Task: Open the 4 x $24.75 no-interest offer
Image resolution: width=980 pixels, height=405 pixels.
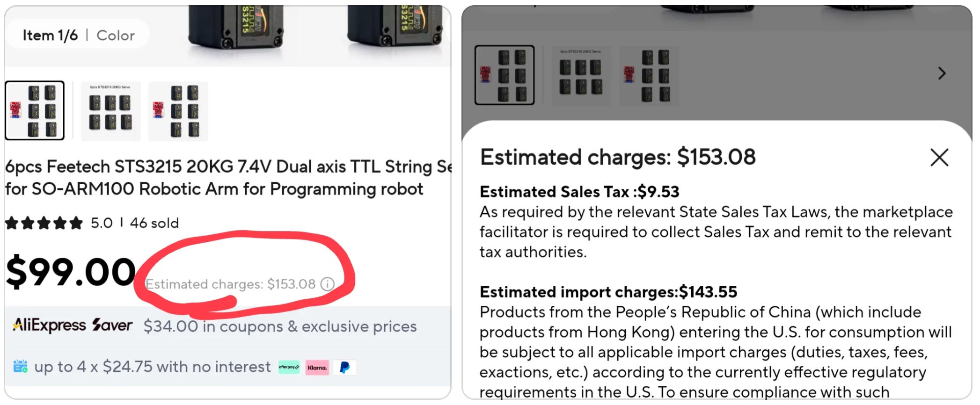Action: [x=152, y=367]
